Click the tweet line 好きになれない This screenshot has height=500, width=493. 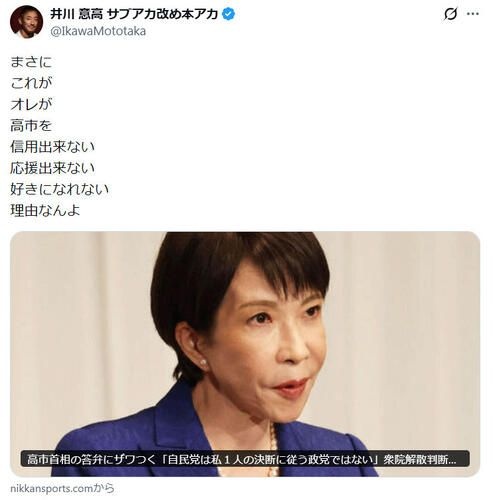click(59, 189)
